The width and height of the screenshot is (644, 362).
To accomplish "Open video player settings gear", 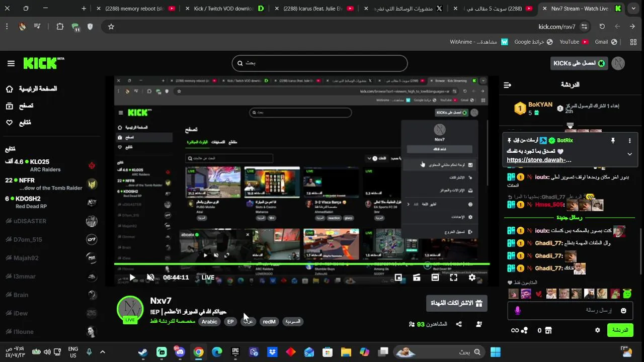I will [472, 278].
